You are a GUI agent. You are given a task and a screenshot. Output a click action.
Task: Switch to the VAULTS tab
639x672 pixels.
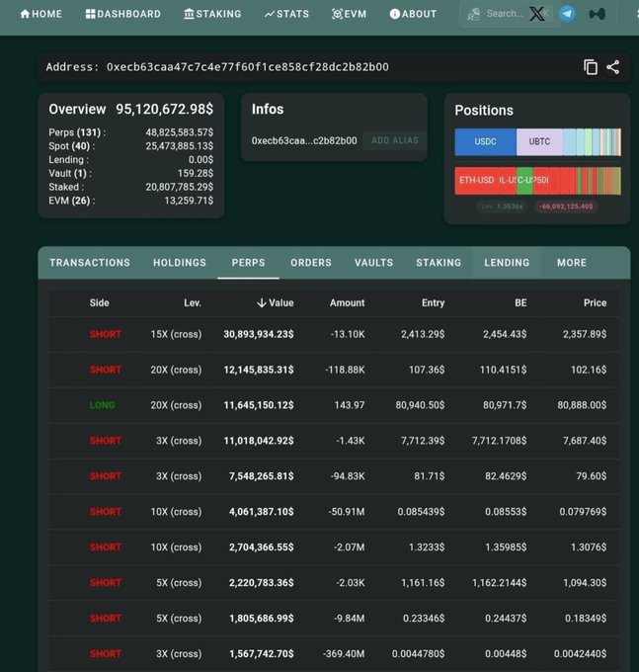(373, 263)
